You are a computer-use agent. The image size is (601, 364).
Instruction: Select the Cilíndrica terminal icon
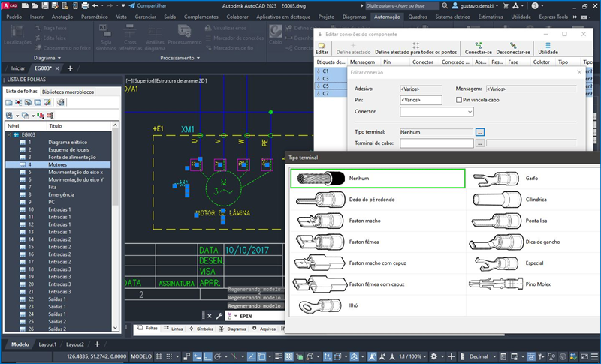(495, 200)
